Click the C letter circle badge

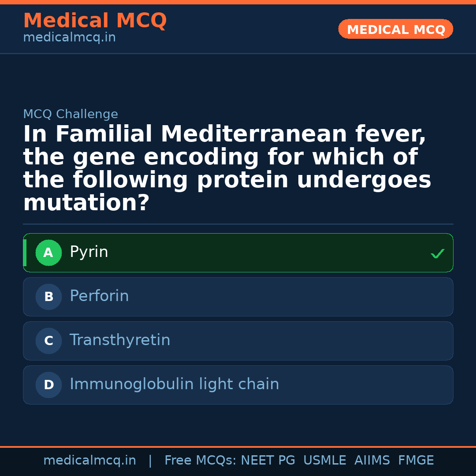tap(48, 341)
